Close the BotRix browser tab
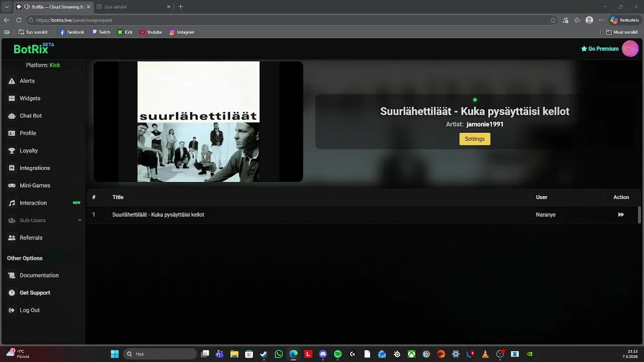The height and width of the screenshot is (362, 644). point(88,7)
